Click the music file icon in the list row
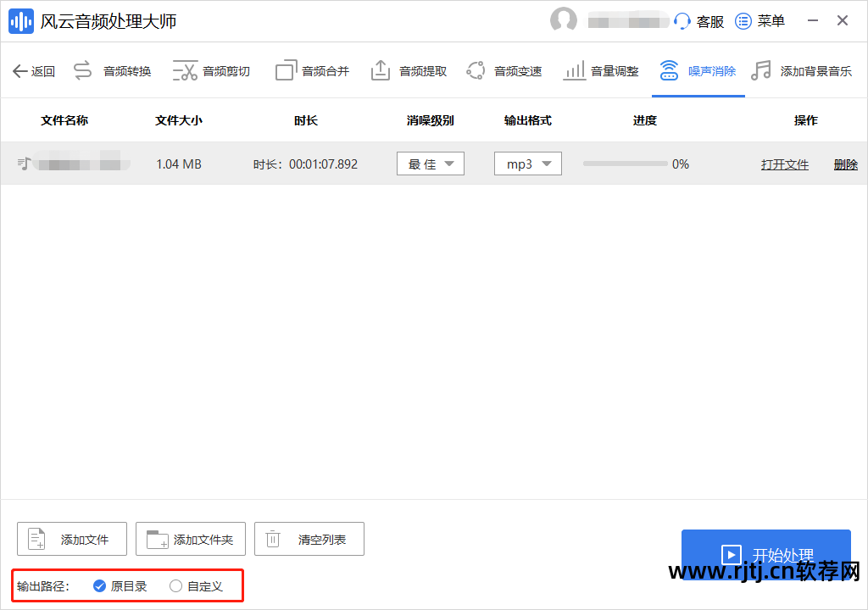868x610 pixels. tap(24, 164)
